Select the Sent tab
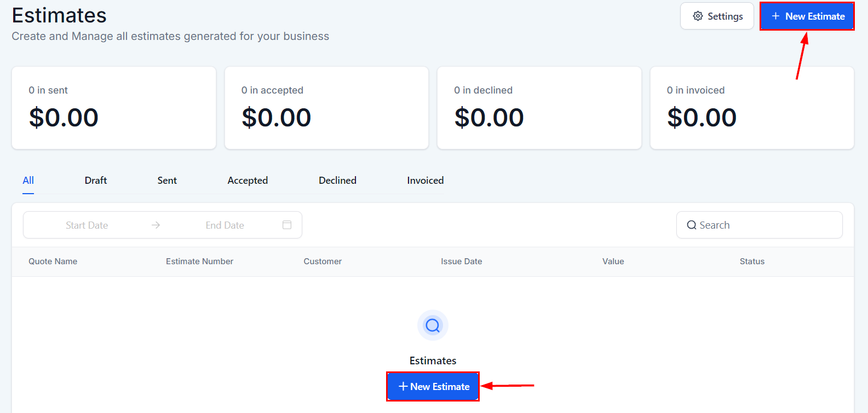This screenshot has height=413, width=868. point(167,181)
